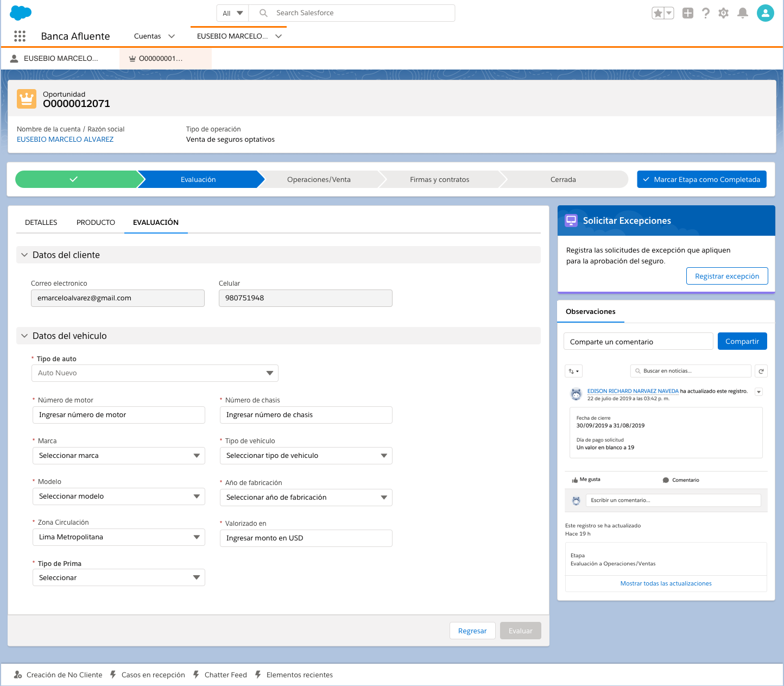Open EDISON RICHARD NARVAEZ NAVEDA profile link

[633, 391]
